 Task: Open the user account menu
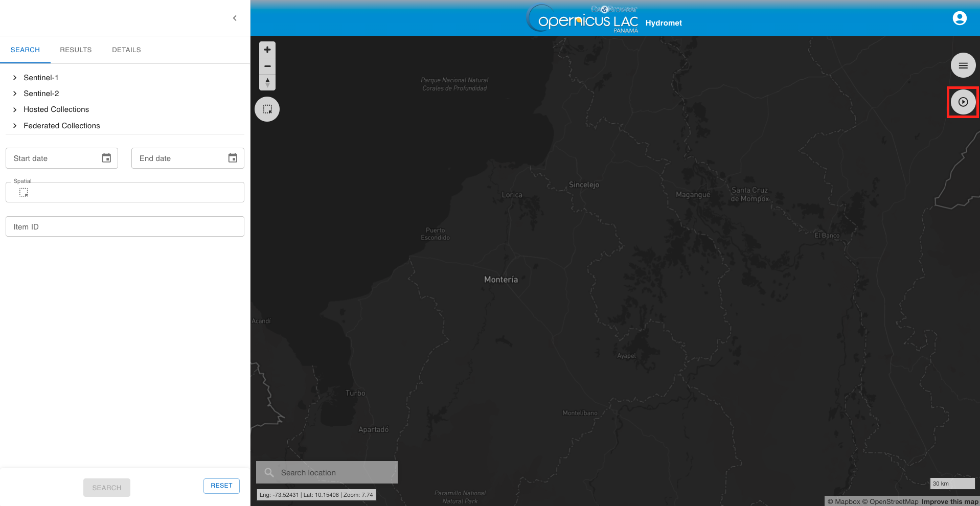pos(960,18)
